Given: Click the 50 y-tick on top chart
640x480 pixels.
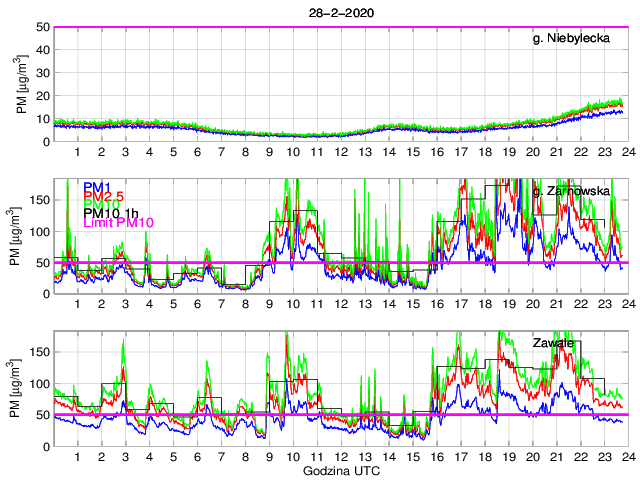Looking at the screenshot, I should (x=43, y=27).
